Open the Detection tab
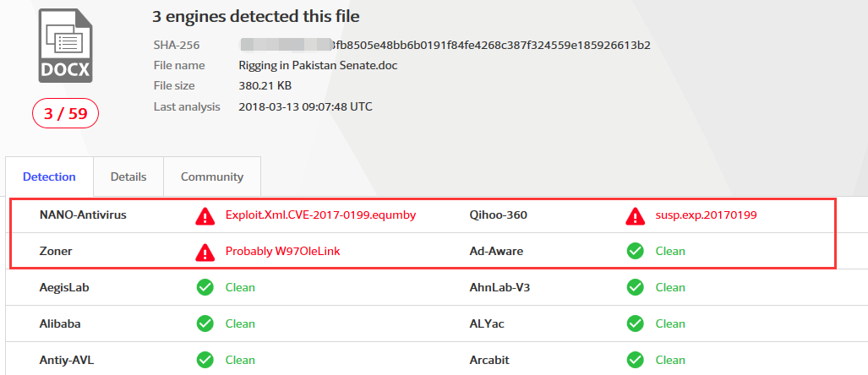 click(x=49, y=177)
